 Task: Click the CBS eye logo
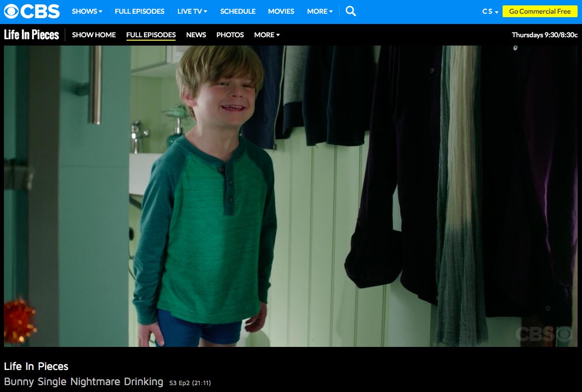coord(31,11)
